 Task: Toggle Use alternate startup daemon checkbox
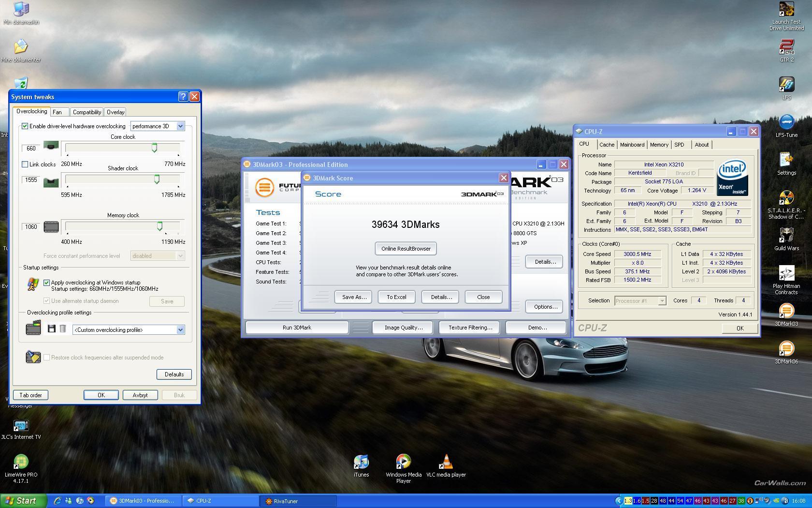tap(47, 301)
